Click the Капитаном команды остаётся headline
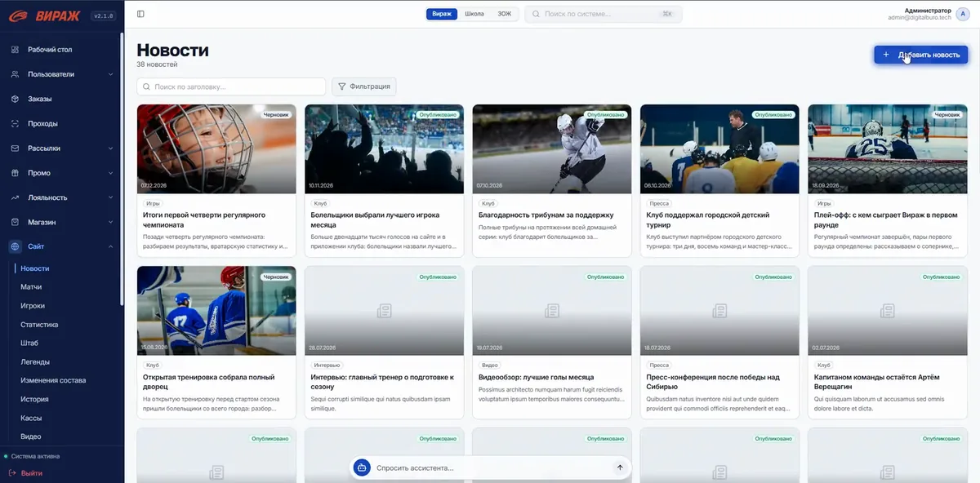 877,382
